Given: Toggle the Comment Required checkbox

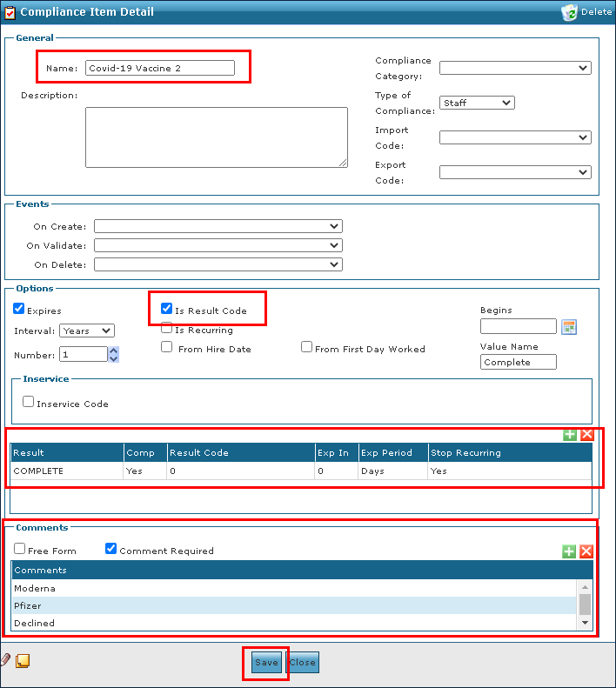Looking at the screenshot, I should 110,549.
